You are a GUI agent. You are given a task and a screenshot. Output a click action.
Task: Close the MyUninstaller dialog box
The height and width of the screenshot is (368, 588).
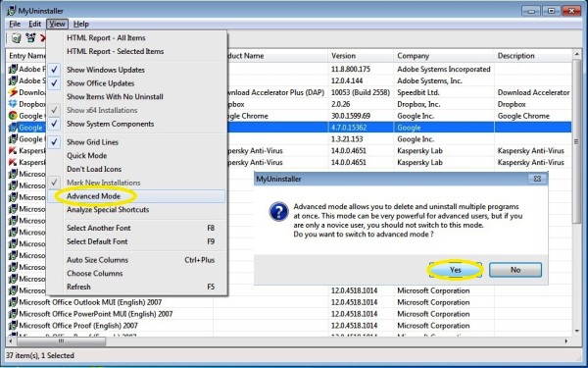tap(537, 179)
